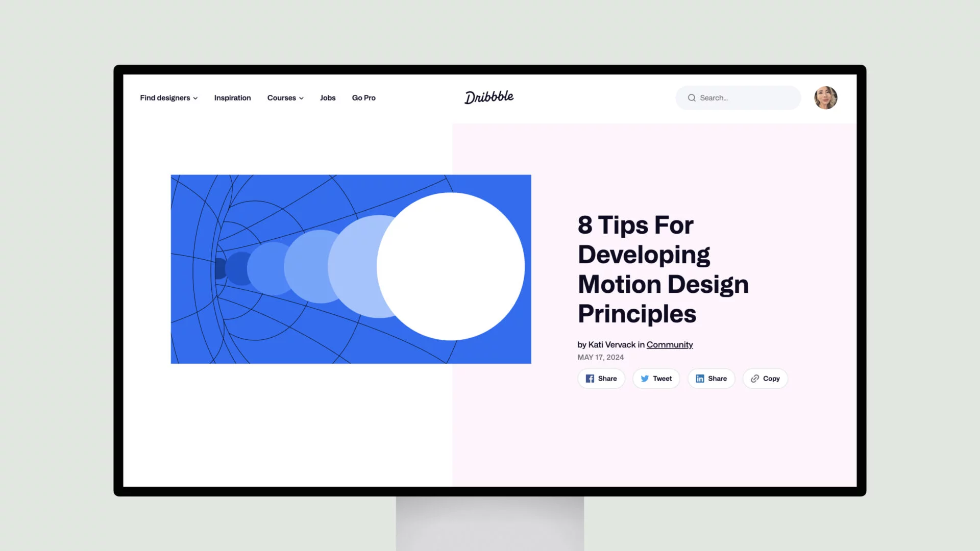The height and width of the screenshot is (551, 980).
Task: Click the Jobs menu item
Action: coord(327,97)
